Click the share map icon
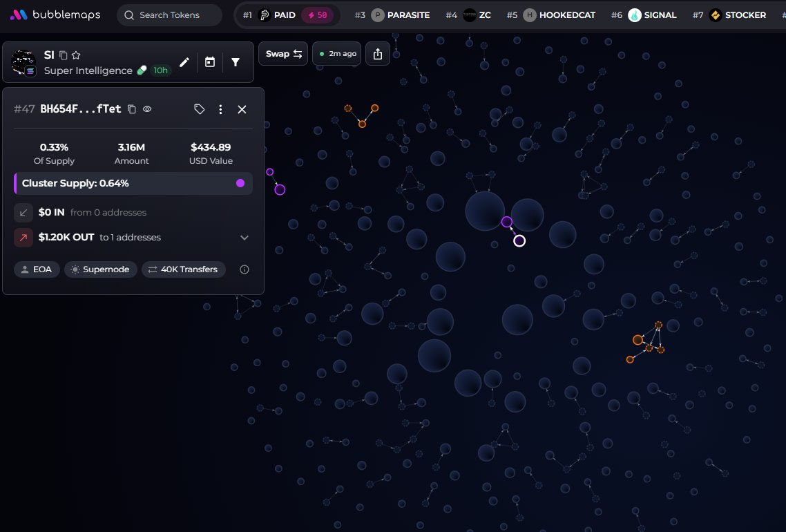This screenshot has height=532, width=786. [378, 54]
